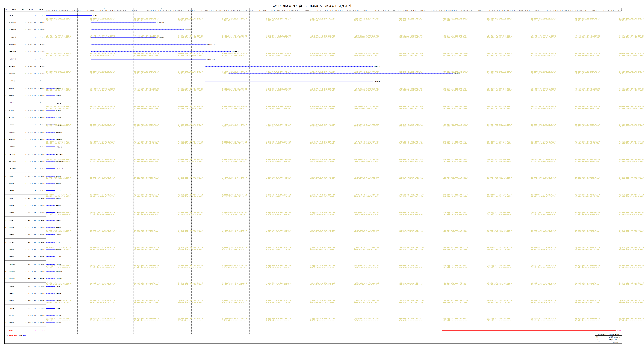
Task: Click the 1#楼地面工程 task name cell
Action: pos(14,132)
